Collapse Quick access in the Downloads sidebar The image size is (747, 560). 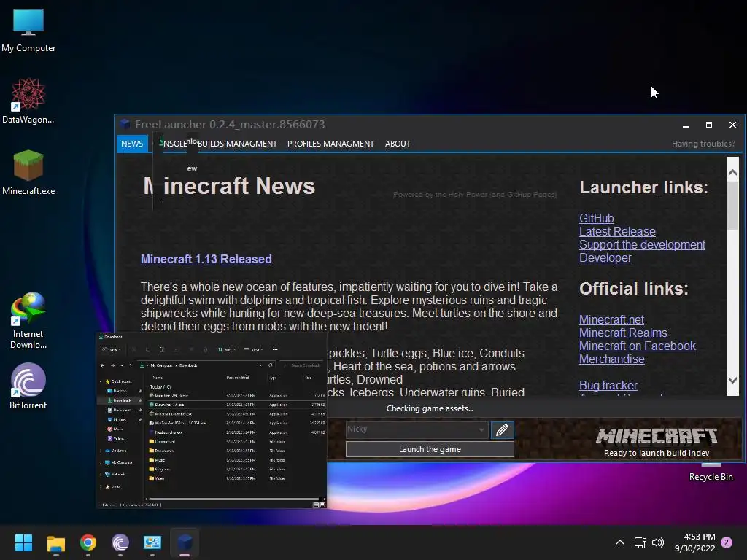101,381
